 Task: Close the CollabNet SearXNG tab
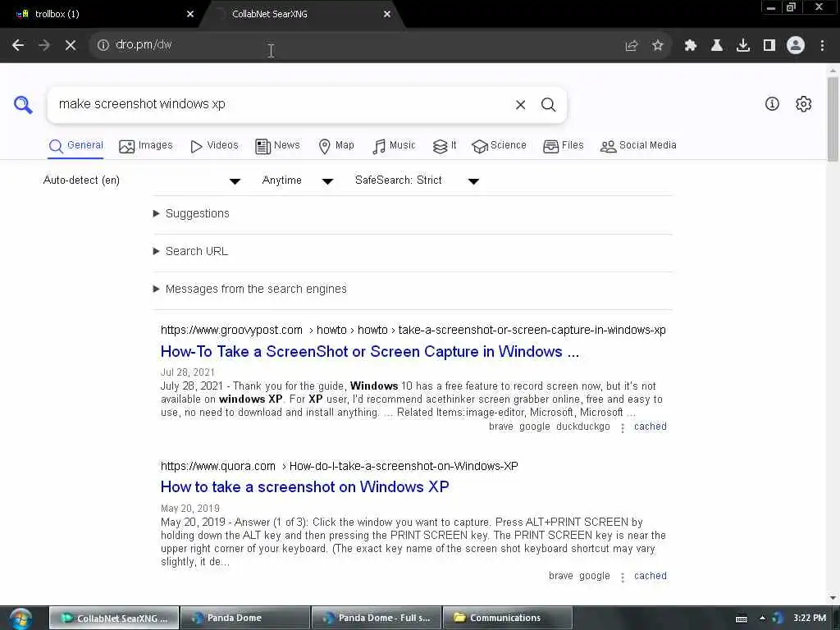click(387, 14)
